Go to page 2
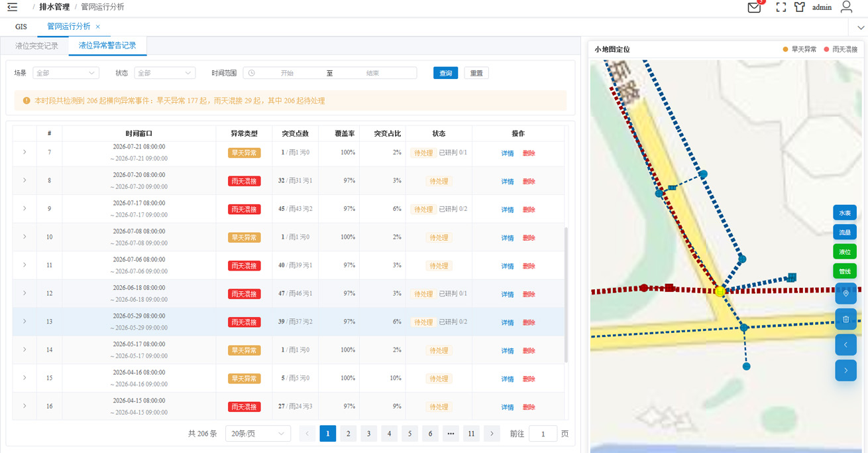 pyautogui.click(x=349, y=434)
